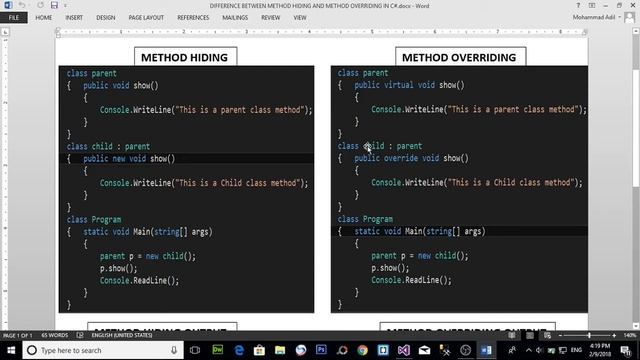640x360 pixels.
Task: Open the People icon in system tray
Action: [512, 350]
